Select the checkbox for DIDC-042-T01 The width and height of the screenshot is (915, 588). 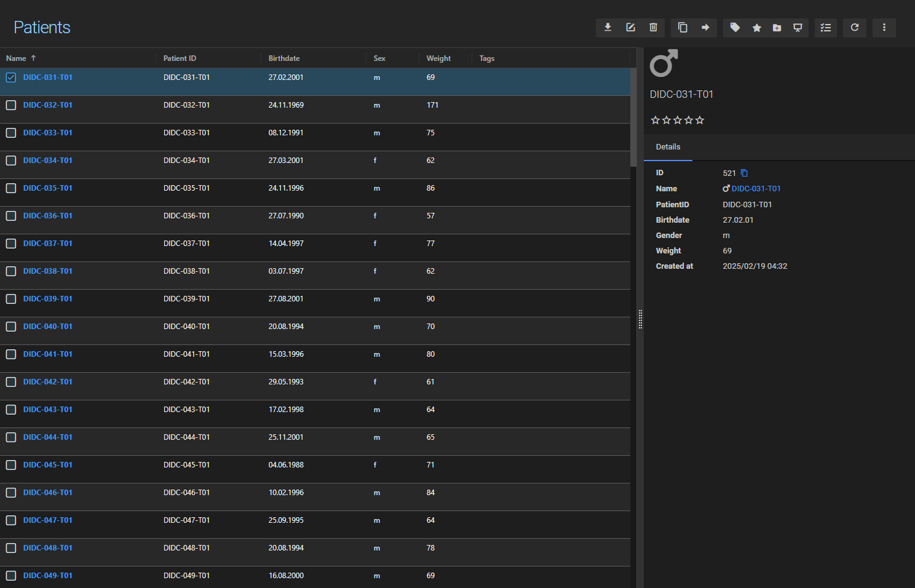[x=11, y=382]
